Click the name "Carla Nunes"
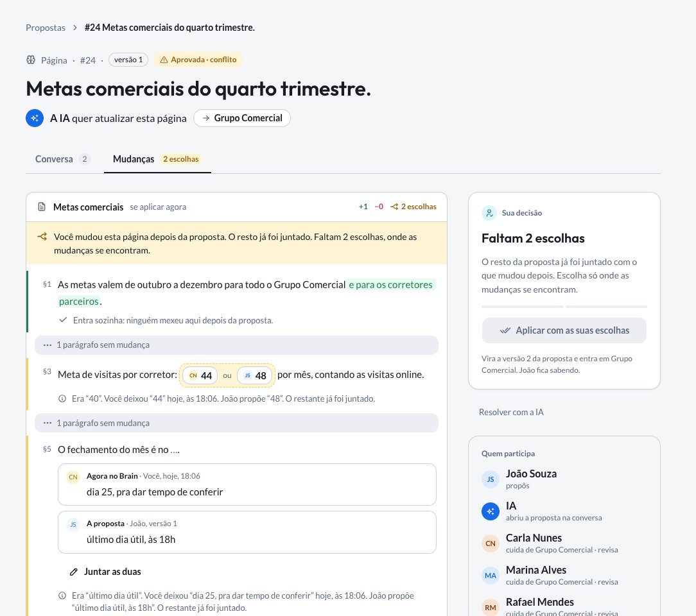696x616 pixels. [534, 538]
